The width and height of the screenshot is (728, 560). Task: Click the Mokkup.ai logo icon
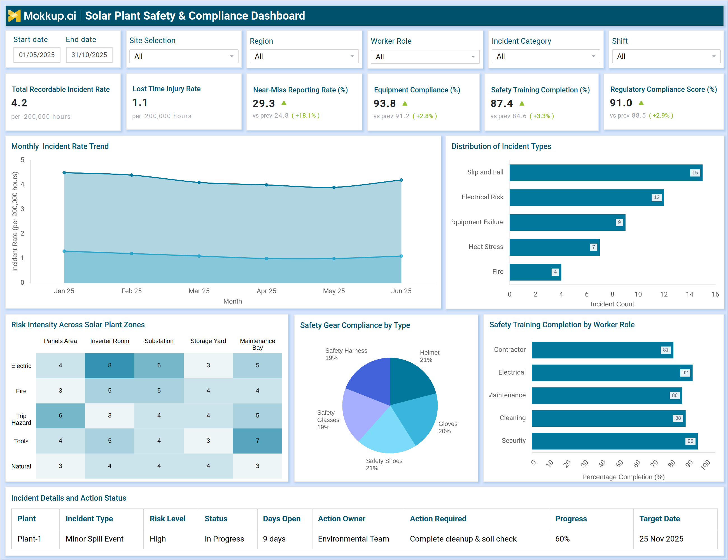click(14, 16)
